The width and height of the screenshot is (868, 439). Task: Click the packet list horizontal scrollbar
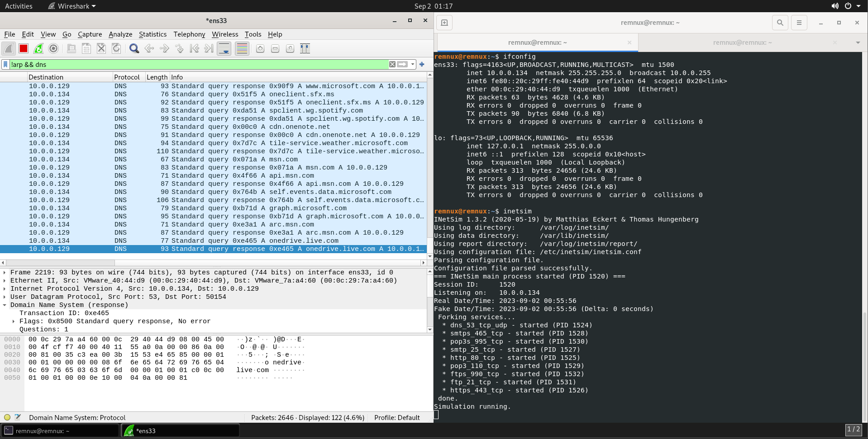coord(213,263)
